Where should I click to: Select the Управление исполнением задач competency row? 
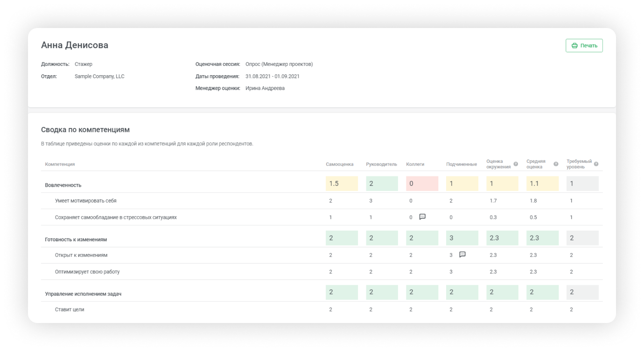pyautogui.click(x=83, y=294)
